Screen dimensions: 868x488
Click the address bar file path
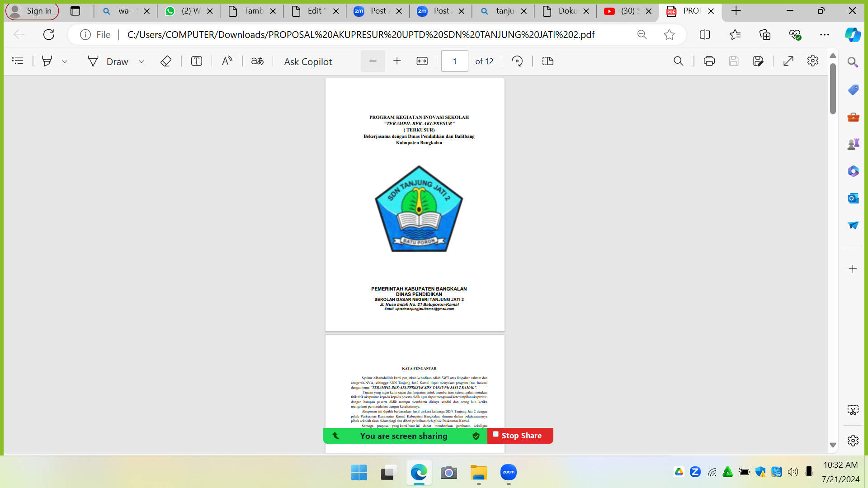(361, 35)
